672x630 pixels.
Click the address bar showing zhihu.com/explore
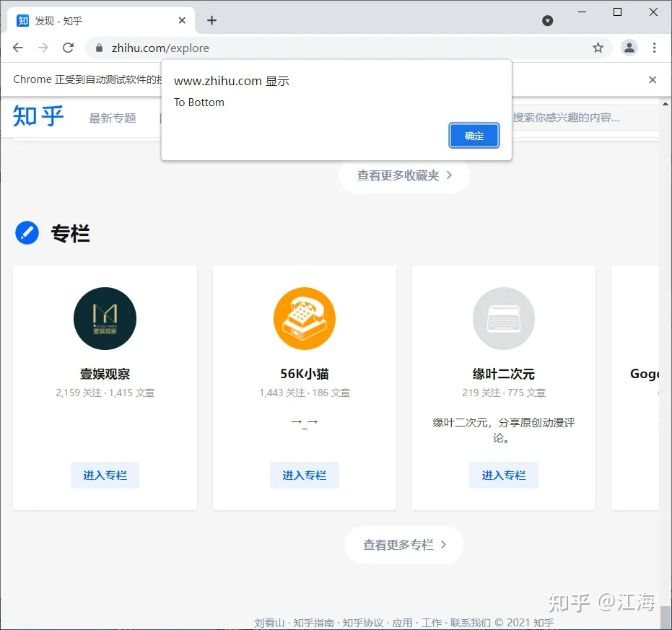tap(346, 48)
